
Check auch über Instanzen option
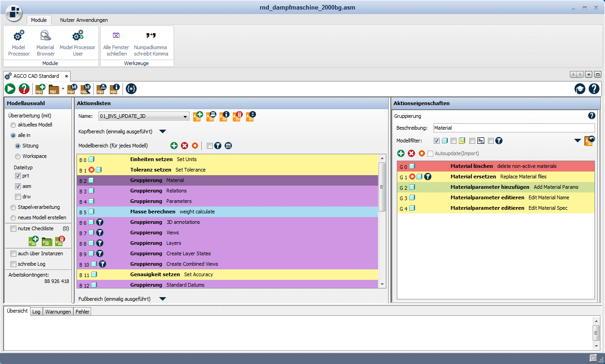pos(13,253)
